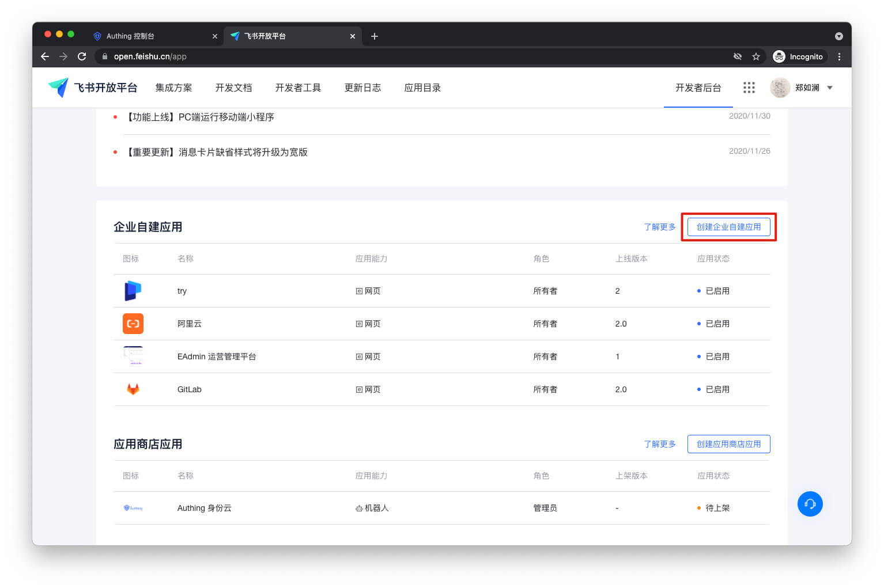Screen dimensions: 884x588
Task: Open the nine-dot app grid icon
Action: 749,88
